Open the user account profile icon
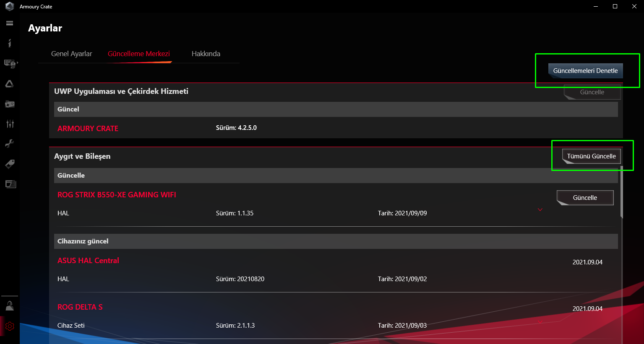 coord(10,306)
